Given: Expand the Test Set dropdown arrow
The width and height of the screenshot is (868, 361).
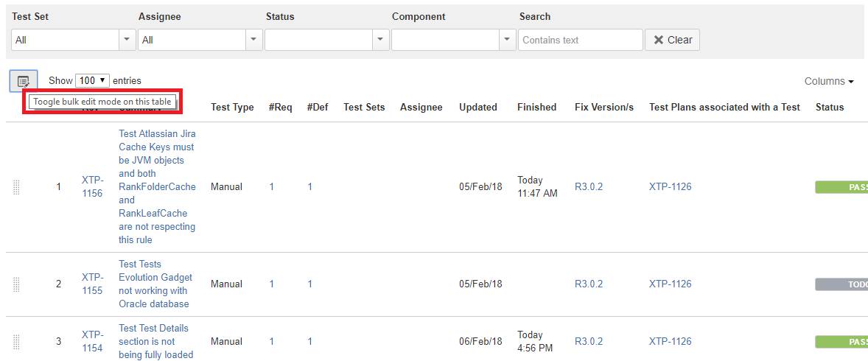Looking at the screenshot, I should coord(127,40).
